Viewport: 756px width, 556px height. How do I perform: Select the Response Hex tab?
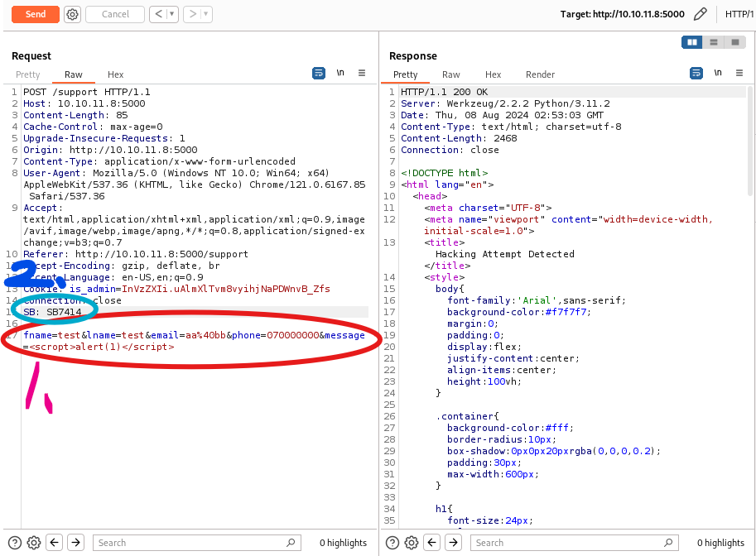click(493, 74)
